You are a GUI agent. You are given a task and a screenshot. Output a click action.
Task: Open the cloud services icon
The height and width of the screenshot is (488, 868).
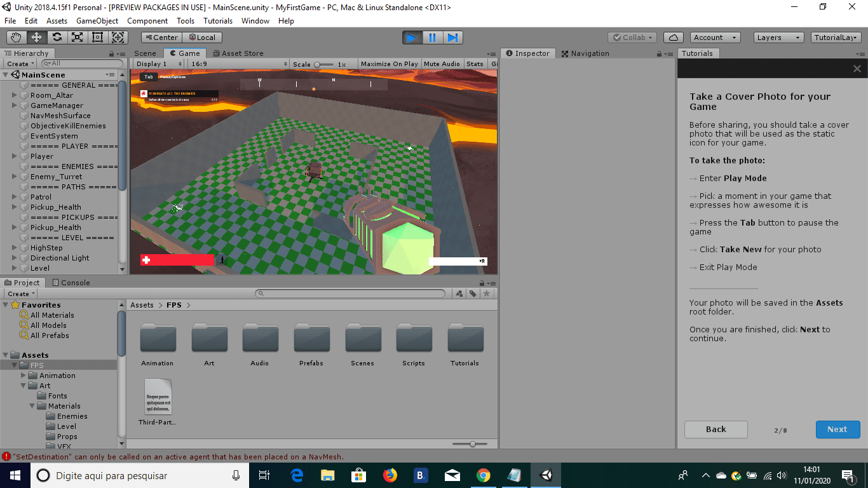tap(674, 37)
